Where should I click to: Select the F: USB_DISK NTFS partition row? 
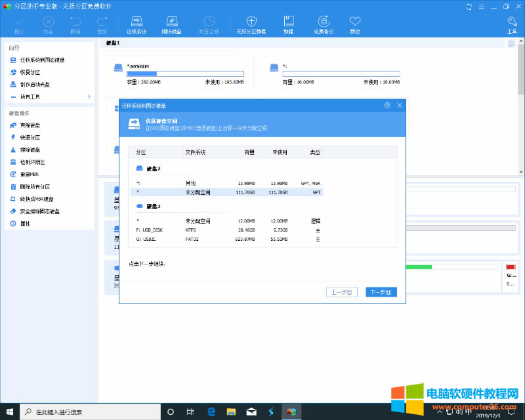pyautogui.click(x=262, y=230)
